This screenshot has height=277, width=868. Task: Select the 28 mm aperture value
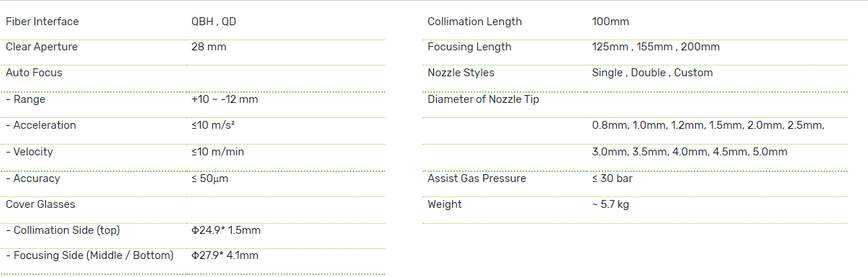tap(209, 47)
